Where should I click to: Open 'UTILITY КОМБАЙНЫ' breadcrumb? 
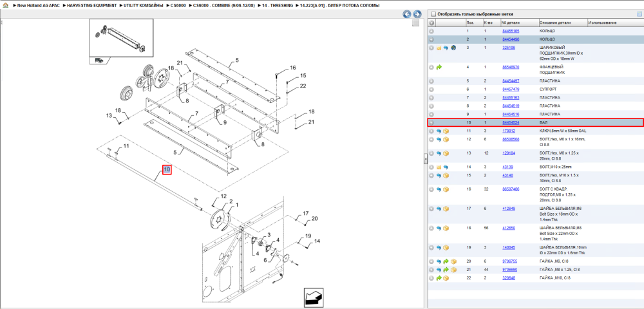point(144,5)
